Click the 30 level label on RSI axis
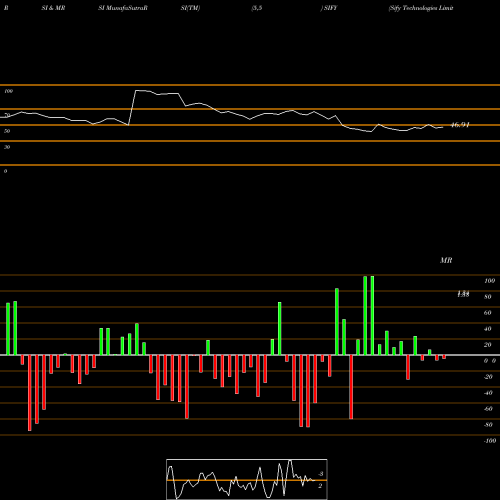Screen dimensions: 500x500 click(7, 147)
